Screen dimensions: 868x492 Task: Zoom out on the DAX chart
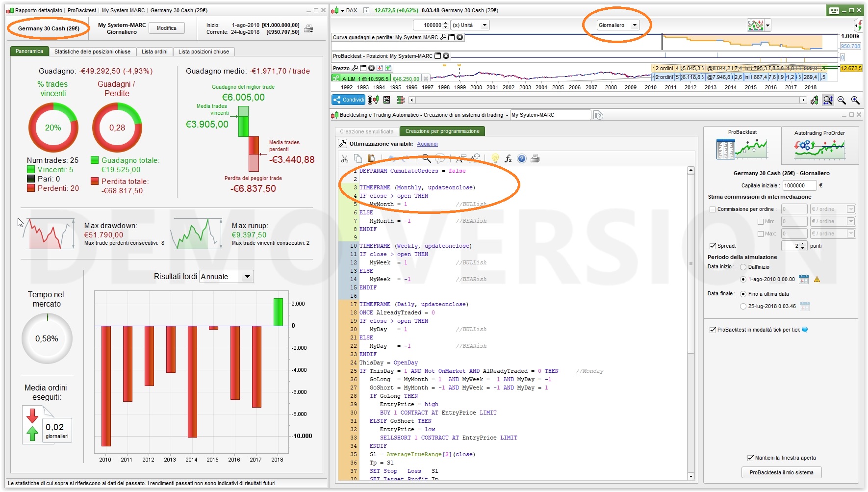click(x=842, y=100)
